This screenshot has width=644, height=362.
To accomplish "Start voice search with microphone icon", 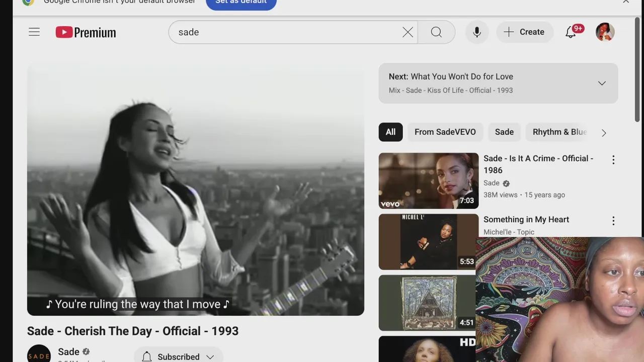I will tap(476, 32).
